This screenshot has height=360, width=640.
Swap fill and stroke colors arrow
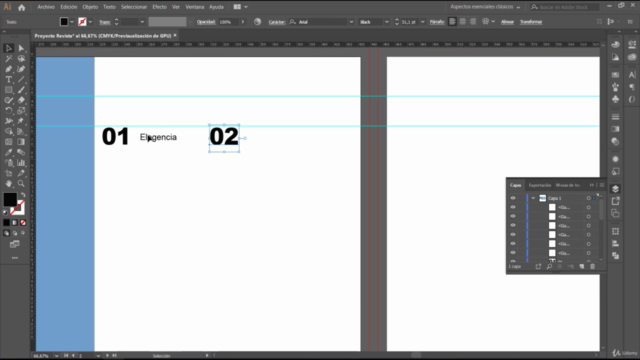point(23,195)
